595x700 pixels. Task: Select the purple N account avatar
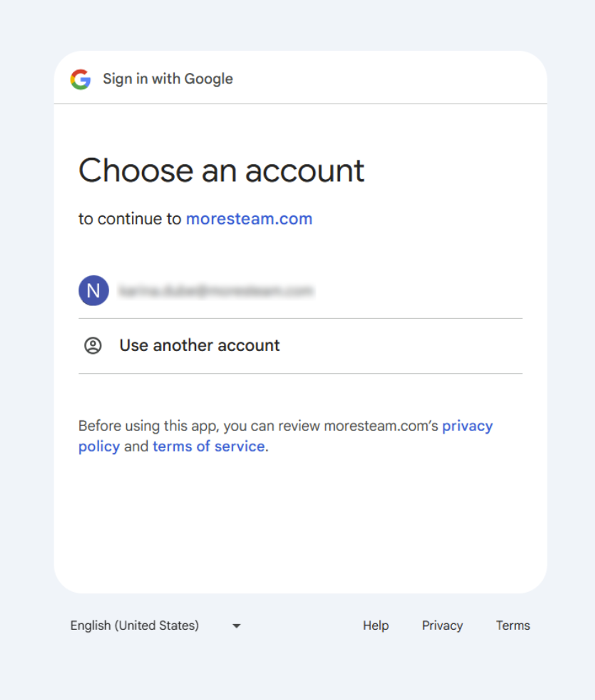pos(94,291)
